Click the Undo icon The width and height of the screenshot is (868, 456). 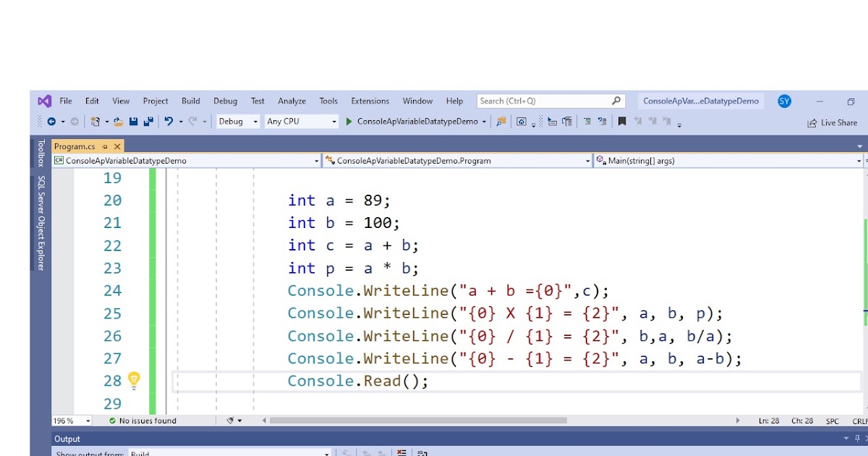coord(169,122)
